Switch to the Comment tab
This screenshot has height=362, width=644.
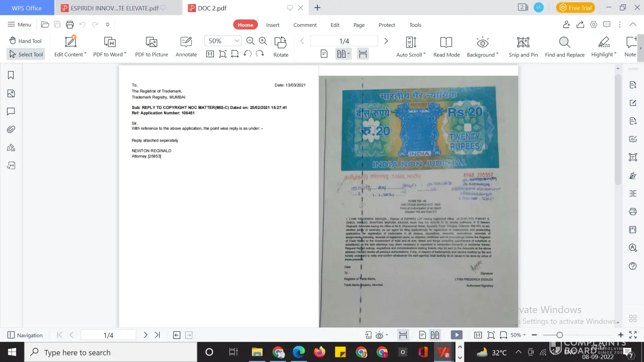(x=305, y=25)
